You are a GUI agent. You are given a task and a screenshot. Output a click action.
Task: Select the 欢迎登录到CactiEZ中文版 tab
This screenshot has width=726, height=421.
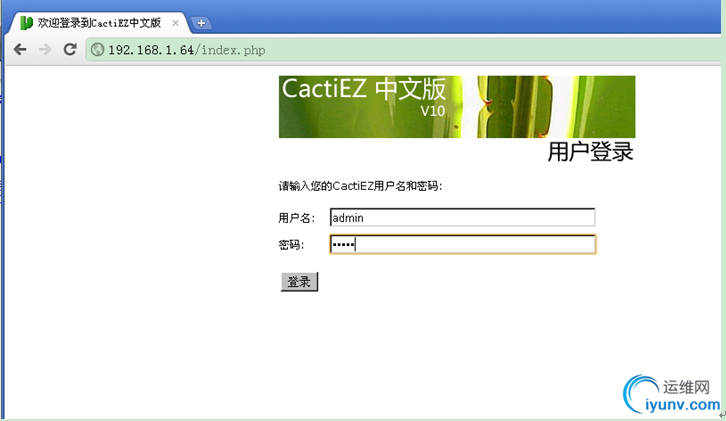[99, 23]
